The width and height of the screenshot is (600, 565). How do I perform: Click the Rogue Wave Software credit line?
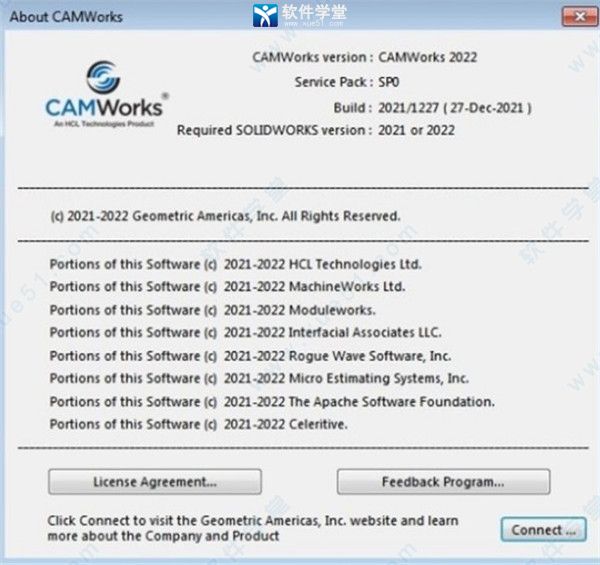click(x=250, y=356)
